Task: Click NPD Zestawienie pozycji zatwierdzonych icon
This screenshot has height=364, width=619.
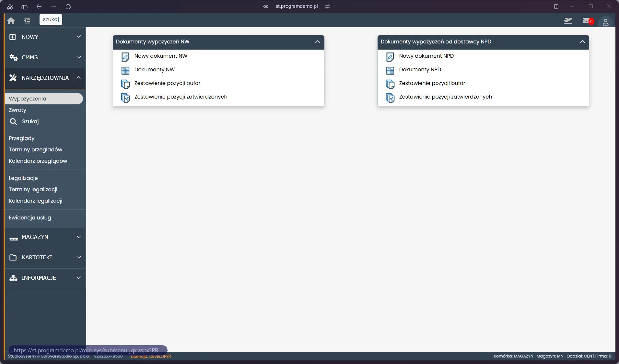Action: pos(390,98)
